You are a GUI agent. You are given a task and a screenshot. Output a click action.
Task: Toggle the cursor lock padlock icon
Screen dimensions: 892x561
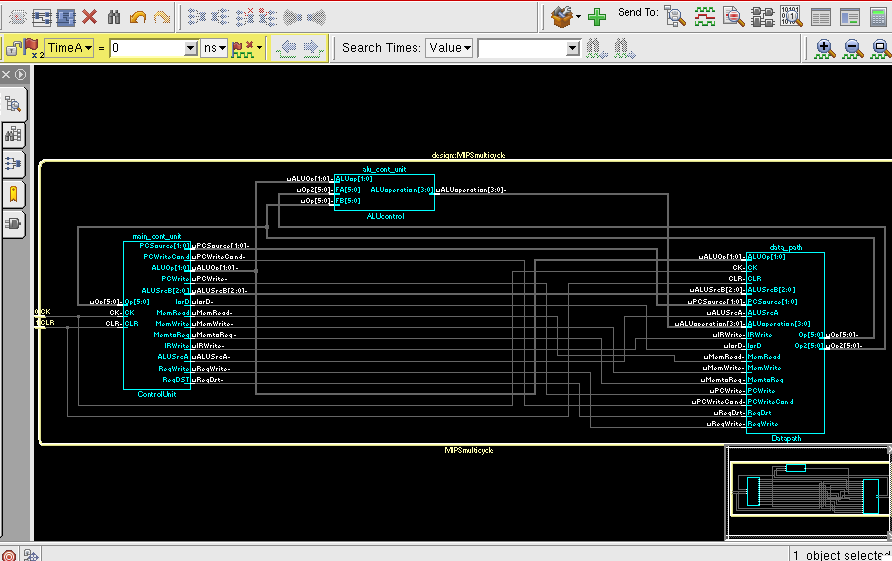(x=14, y=48)
